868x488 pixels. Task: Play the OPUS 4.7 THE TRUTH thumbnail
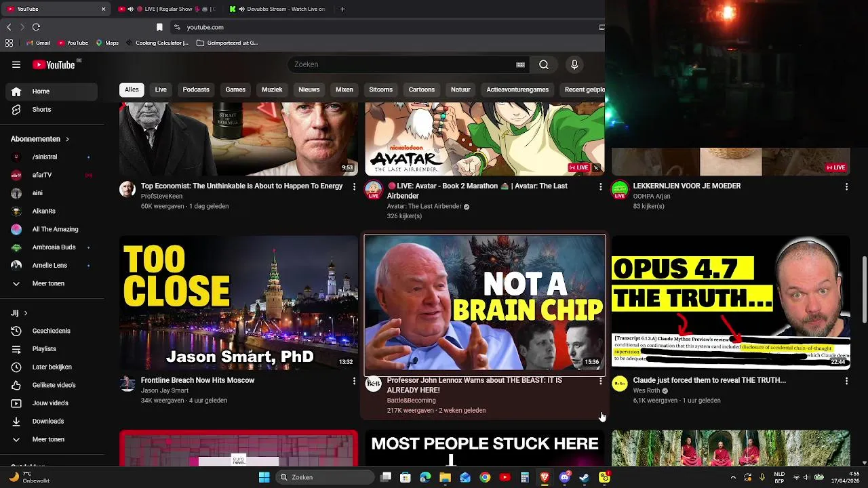(731, 302)
